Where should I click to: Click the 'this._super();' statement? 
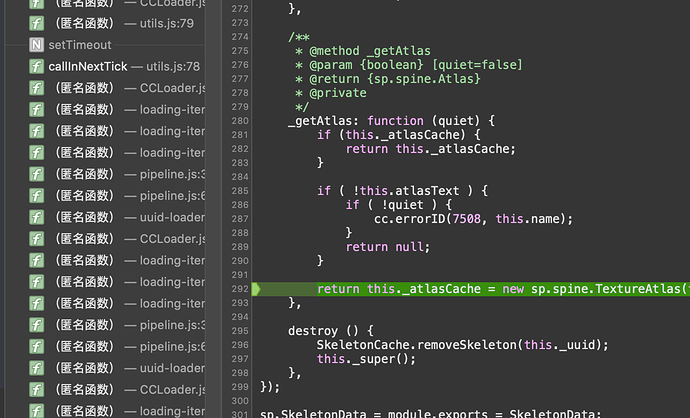(x=366, y=359)
